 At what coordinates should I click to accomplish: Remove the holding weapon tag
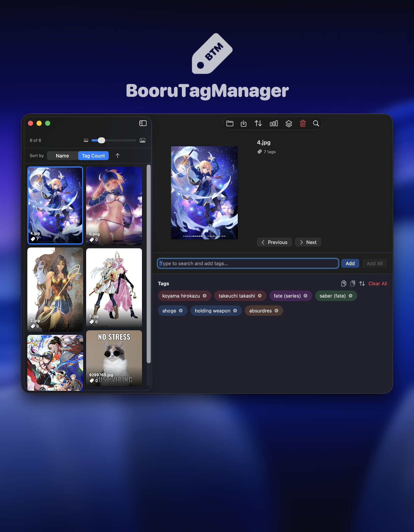tap(235, 311)
